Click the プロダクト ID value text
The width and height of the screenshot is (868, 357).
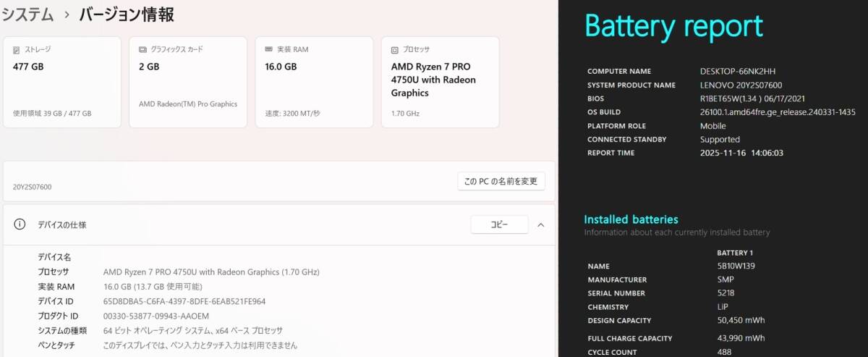pos(156,316)
